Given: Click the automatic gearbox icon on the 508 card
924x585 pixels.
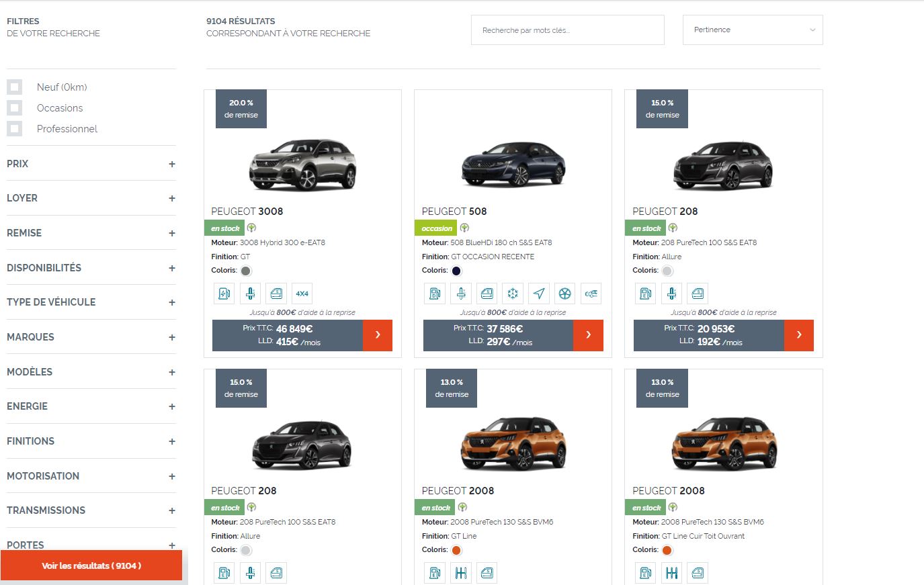Looking at the screenshot, I should (x=461, y=294).
